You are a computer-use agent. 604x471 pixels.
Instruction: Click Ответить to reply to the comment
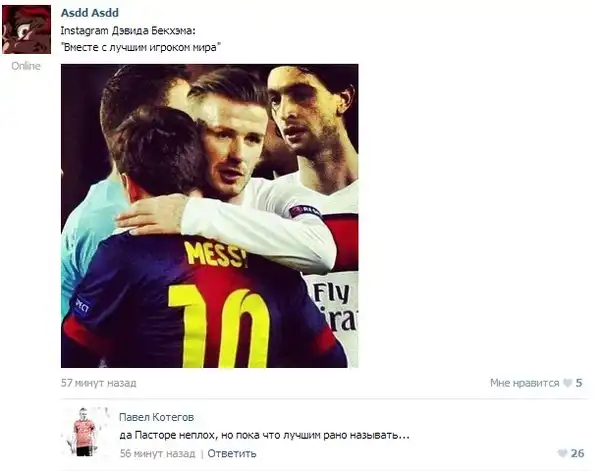(x=232, y=454)
